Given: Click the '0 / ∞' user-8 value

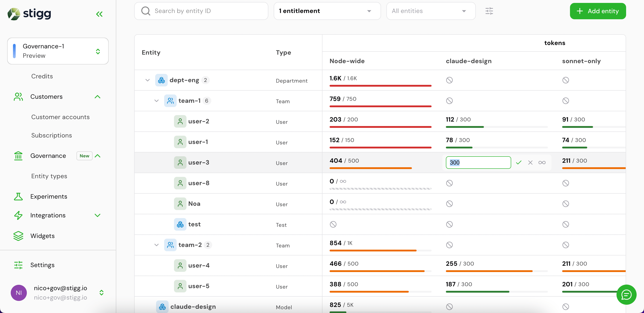Looking at the screenshot, I should point(338,181).
